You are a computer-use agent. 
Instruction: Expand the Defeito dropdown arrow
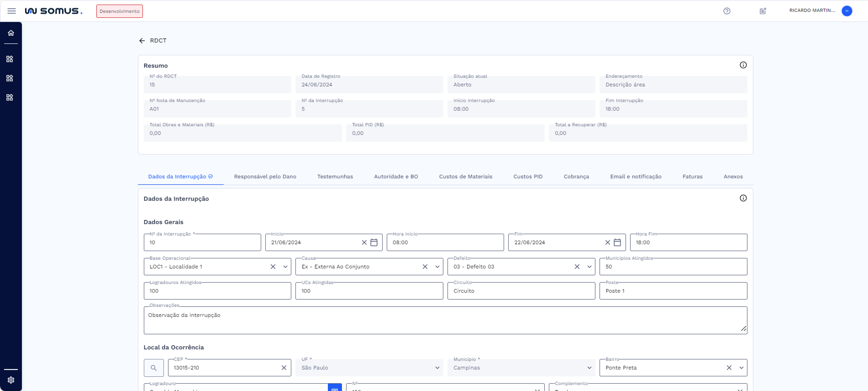click(589, 267)
